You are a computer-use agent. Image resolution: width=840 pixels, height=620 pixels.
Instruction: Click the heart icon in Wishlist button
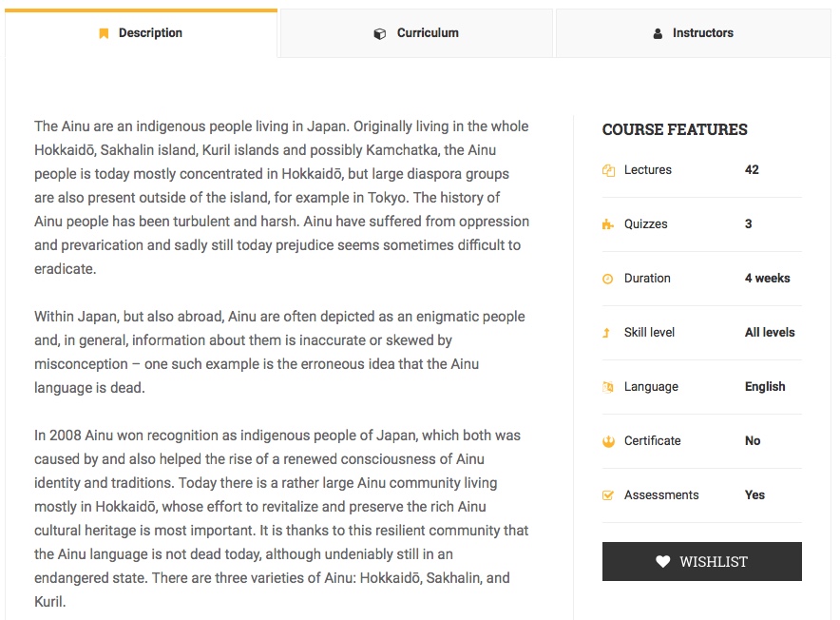tap(663, 562)
